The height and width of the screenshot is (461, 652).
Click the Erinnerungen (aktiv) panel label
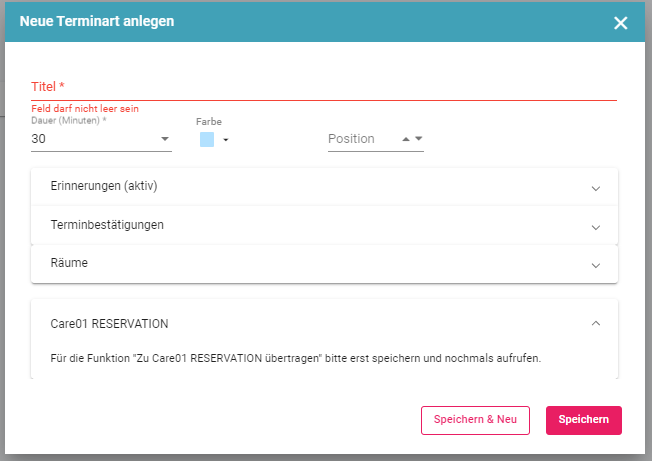104,186
